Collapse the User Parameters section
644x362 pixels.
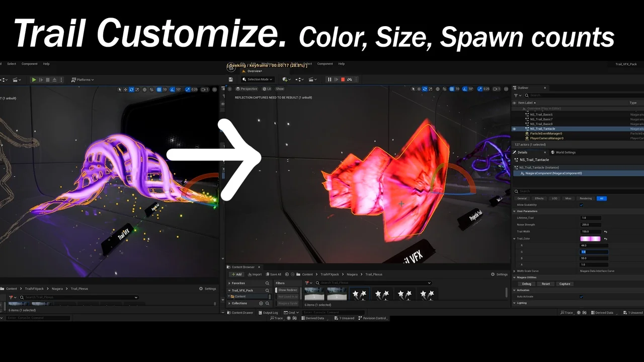[x=514, y=211]
